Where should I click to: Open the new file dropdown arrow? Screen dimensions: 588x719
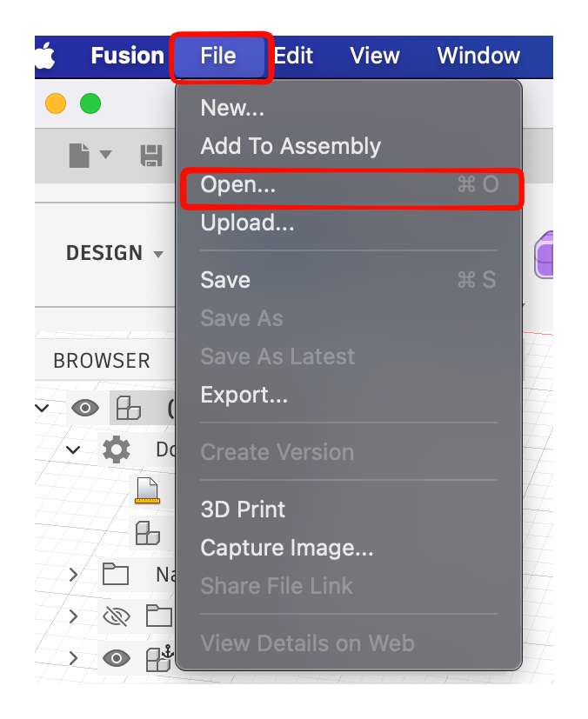click(106, 155)
